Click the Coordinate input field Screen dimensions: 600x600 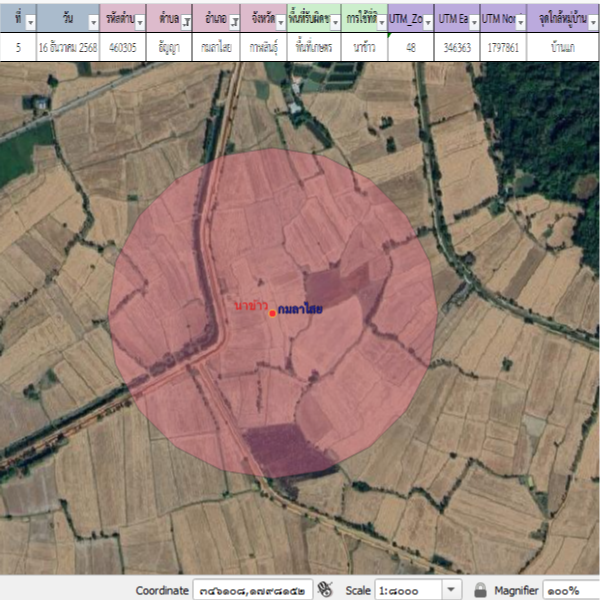(x=252, y=590)
